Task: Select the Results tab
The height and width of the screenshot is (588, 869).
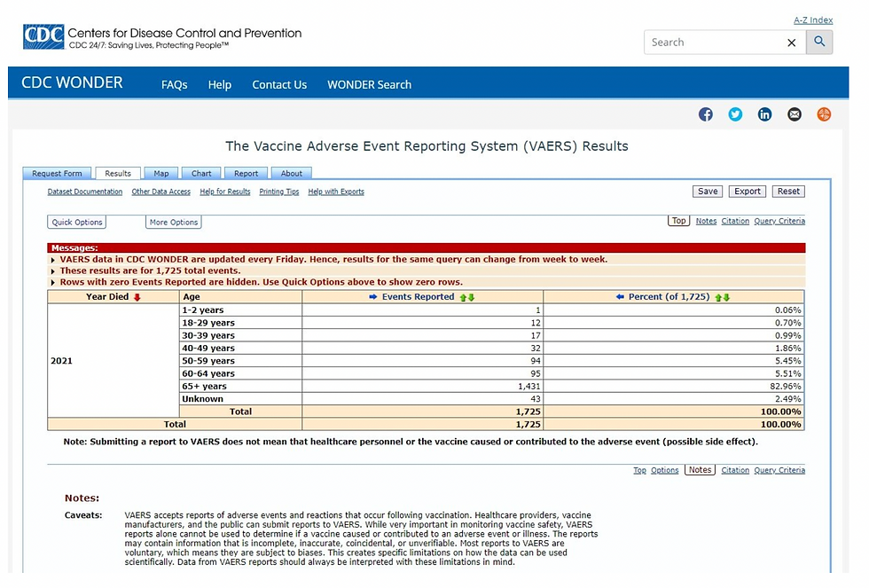Action: (118, 174)
